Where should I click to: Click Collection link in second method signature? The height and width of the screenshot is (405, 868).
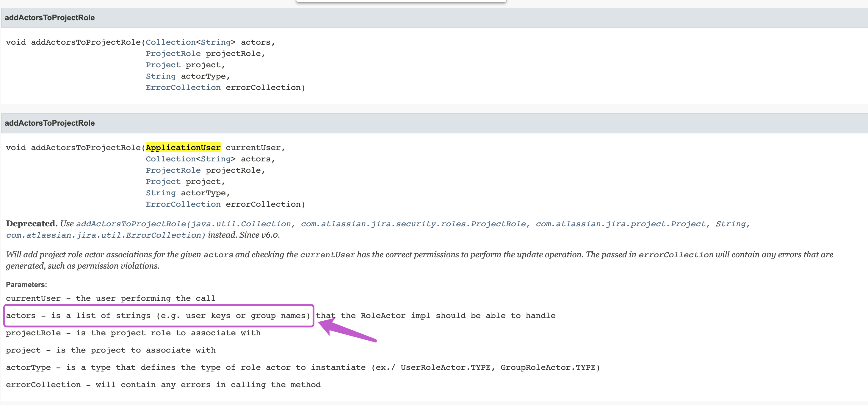pos(170,159)
